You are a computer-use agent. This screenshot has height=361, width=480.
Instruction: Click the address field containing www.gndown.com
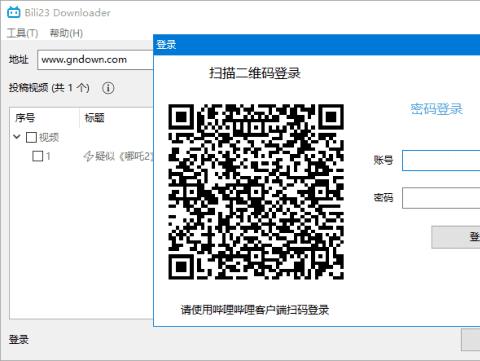pos(95,60)
